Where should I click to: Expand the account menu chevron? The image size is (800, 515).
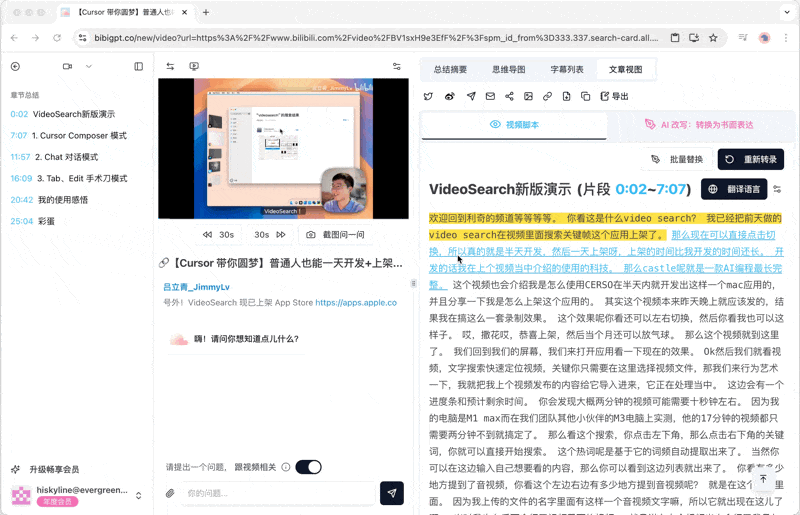138,496
